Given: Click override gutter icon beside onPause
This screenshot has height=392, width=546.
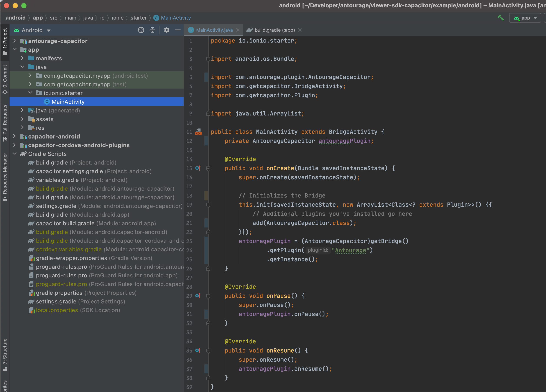Looking at the screenshot, I should [x=198, y=296].
